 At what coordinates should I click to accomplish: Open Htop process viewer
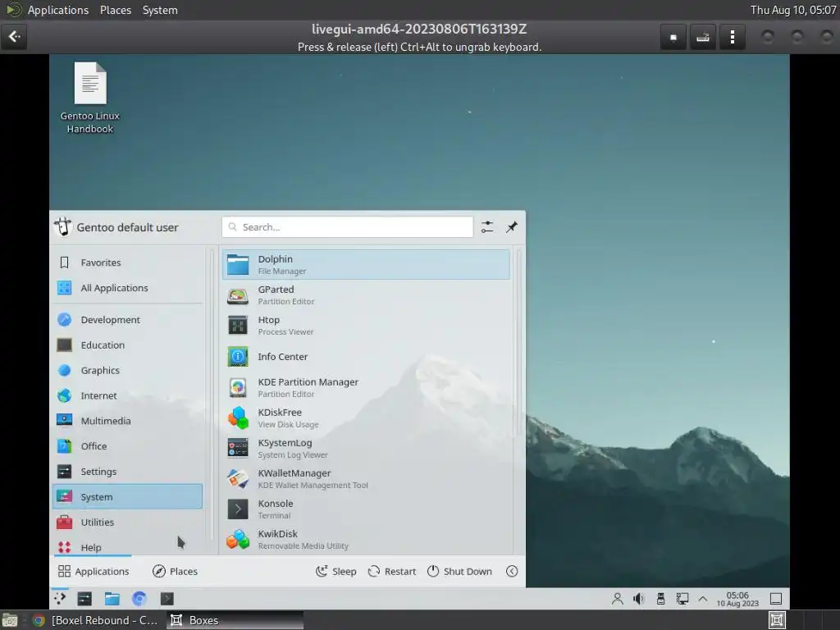point(366,325)
